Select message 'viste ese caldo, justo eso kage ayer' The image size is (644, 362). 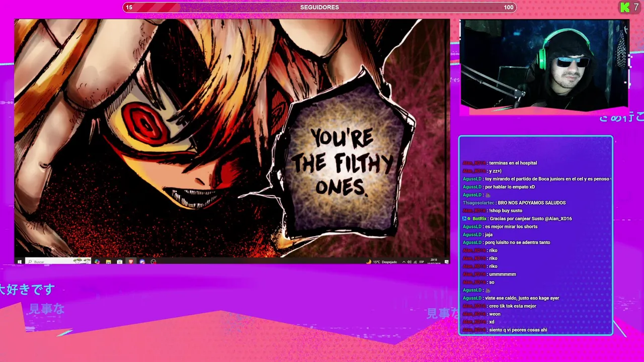(522, 298)
